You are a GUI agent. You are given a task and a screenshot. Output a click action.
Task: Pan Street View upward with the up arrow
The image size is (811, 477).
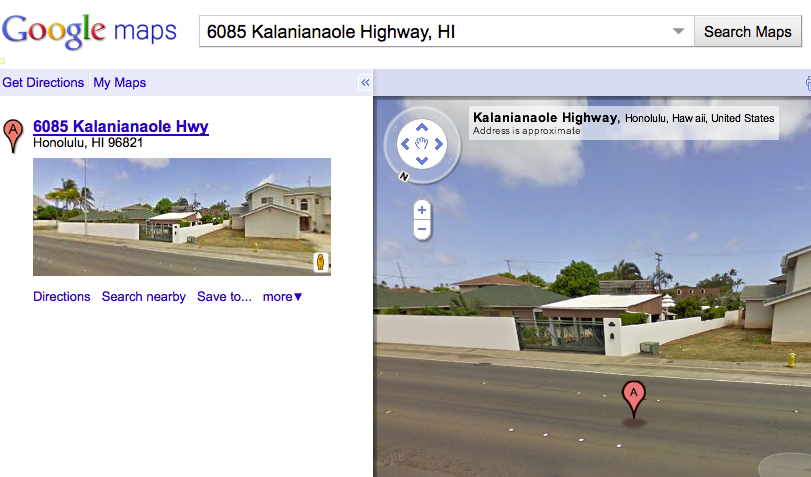(x=422, y=127)
